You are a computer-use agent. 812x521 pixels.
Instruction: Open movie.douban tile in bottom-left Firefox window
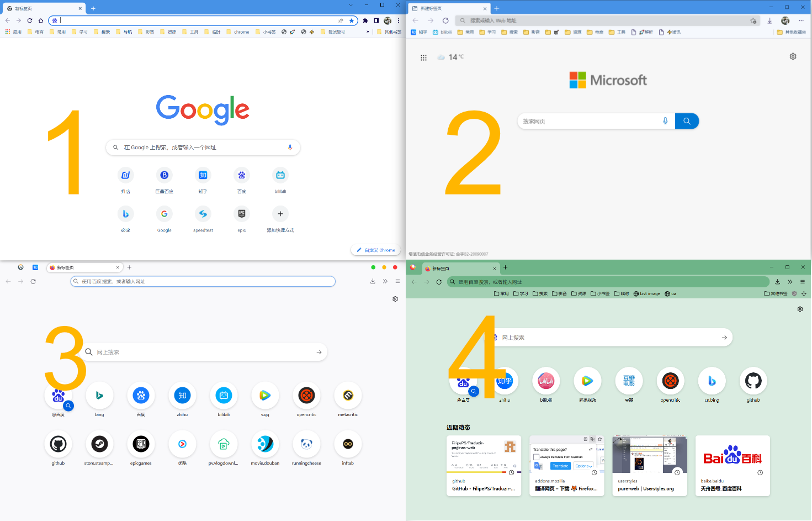tap(265, 449)
